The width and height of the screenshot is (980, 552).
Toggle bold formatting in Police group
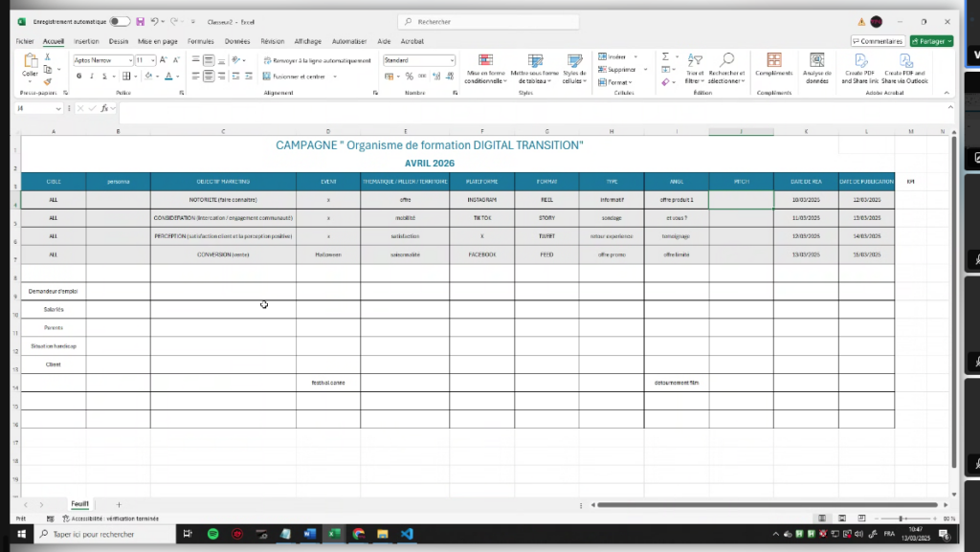click(78, 77)
